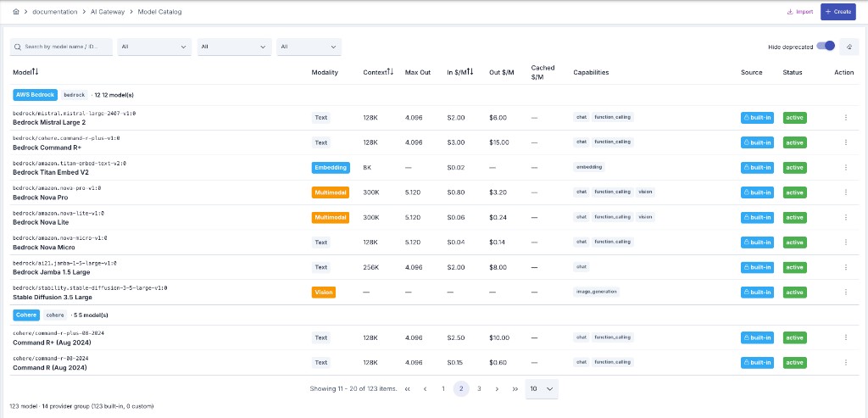Select Bedrock Nova Micro model name
Image resolution: width=868 pixels, height=418 pixels.
(44, 247)
